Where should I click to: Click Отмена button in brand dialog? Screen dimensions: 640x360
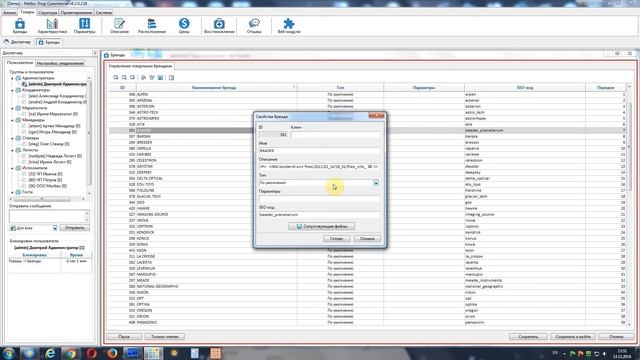[367, 238]
